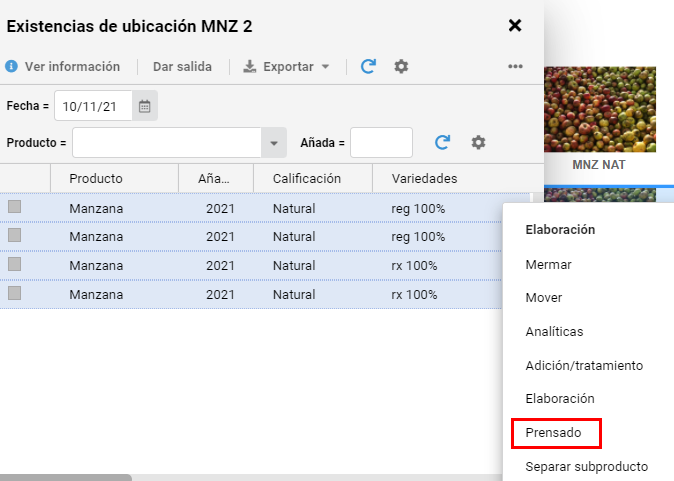Open filter settings gear beside Añada
The height and width of the screenshot is (481, 674).
click(478, 142)
